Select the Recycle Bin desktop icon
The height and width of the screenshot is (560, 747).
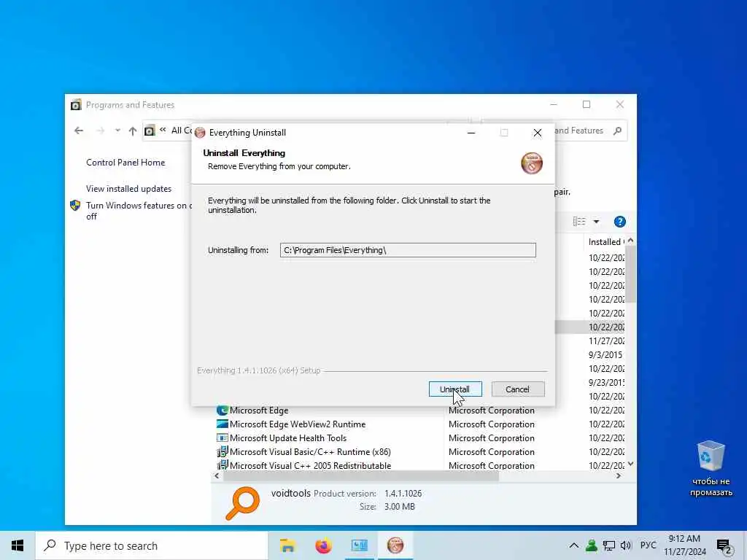(711, 468)
